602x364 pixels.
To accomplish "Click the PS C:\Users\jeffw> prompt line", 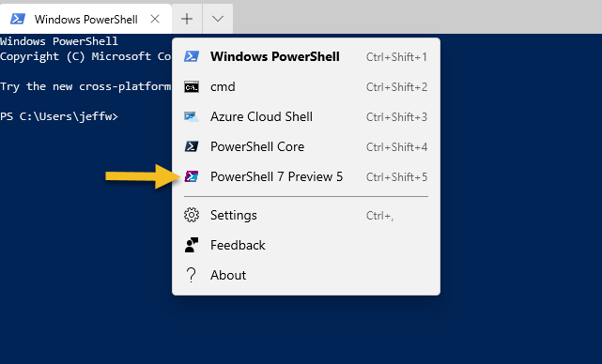I will tap(59, 116).
